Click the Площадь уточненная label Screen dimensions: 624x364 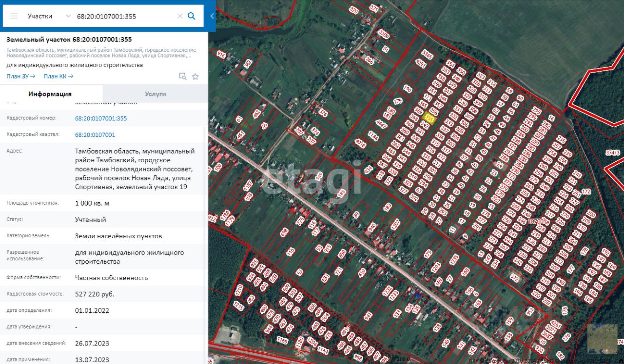(x=33, y=203)
